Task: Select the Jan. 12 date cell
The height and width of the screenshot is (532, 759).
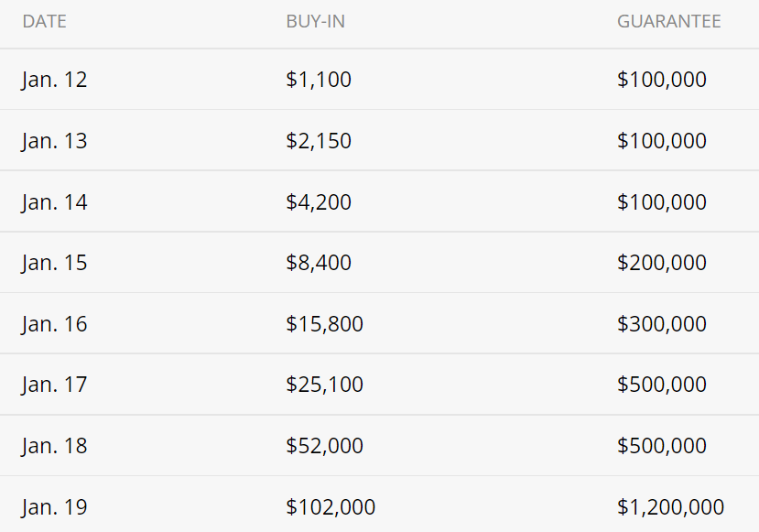Action: coord(54,80)
